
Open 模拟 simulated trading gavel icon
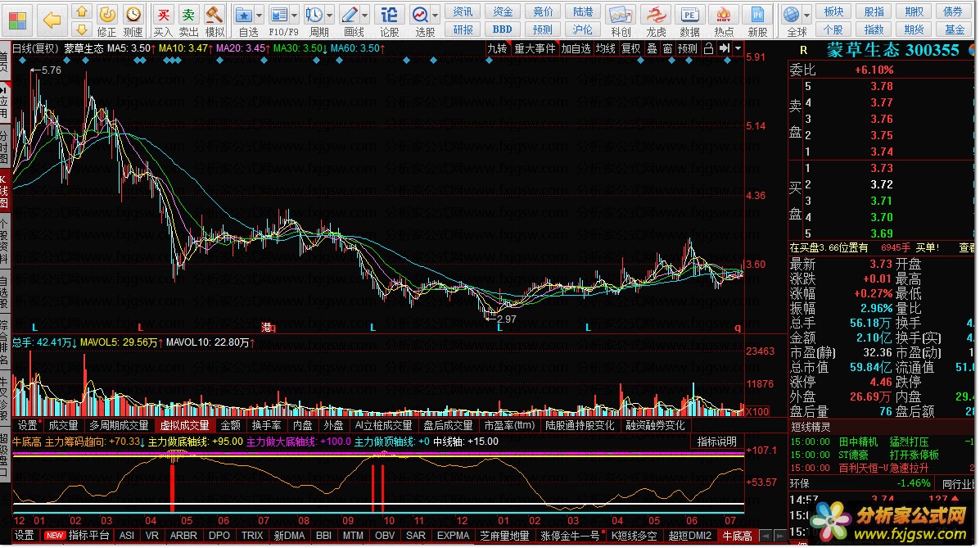(x=215, y=20)
